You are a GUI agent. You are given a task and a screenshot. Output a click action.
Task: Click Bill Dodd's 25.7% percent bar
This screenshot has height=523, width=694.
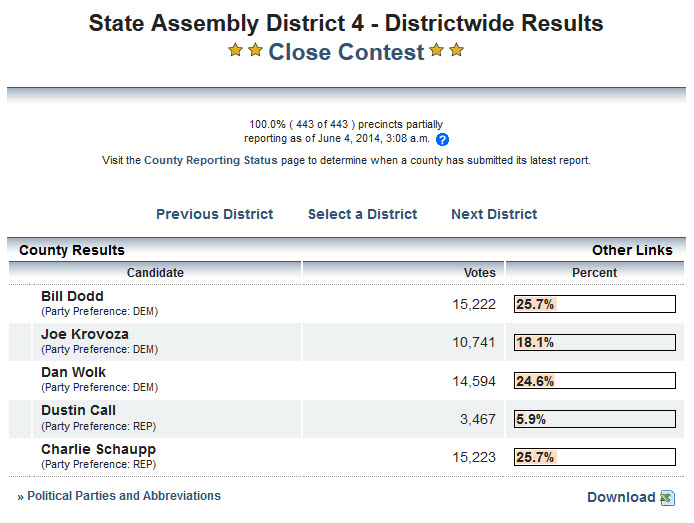(594, 304)
